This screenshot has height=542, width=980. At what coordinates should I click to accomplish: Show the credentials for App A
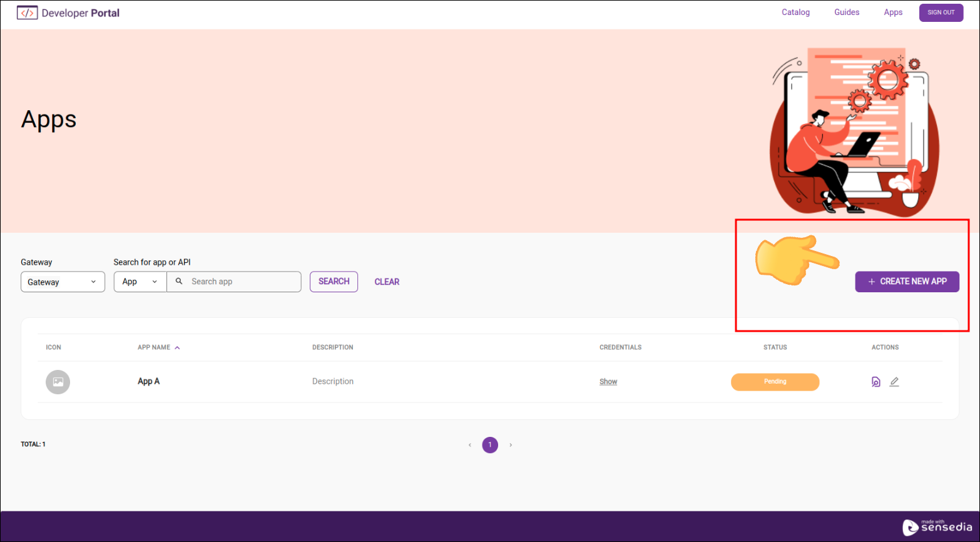(x=608, y=381)
